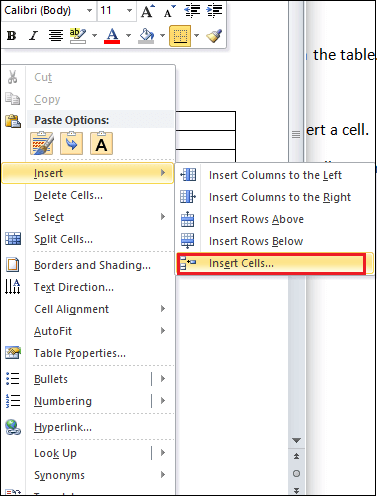Click the scrollbar down arrow
This screenshot has width=377, height=496.
(296, 441)
